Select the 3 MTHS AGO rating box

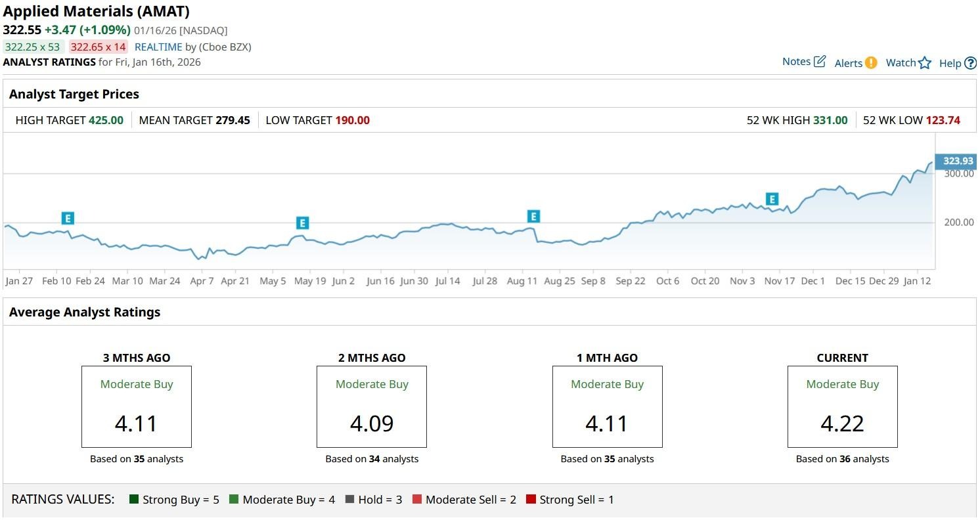point(137,406)
